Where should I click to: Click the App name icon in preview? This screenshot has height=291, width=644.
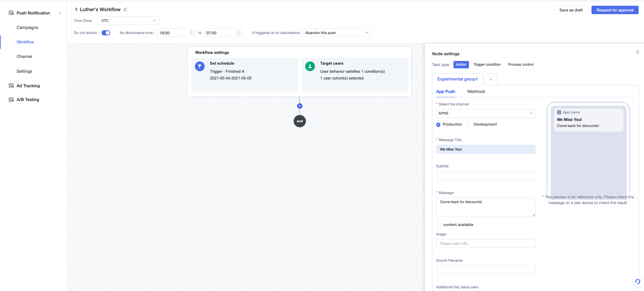pos(559,112)
